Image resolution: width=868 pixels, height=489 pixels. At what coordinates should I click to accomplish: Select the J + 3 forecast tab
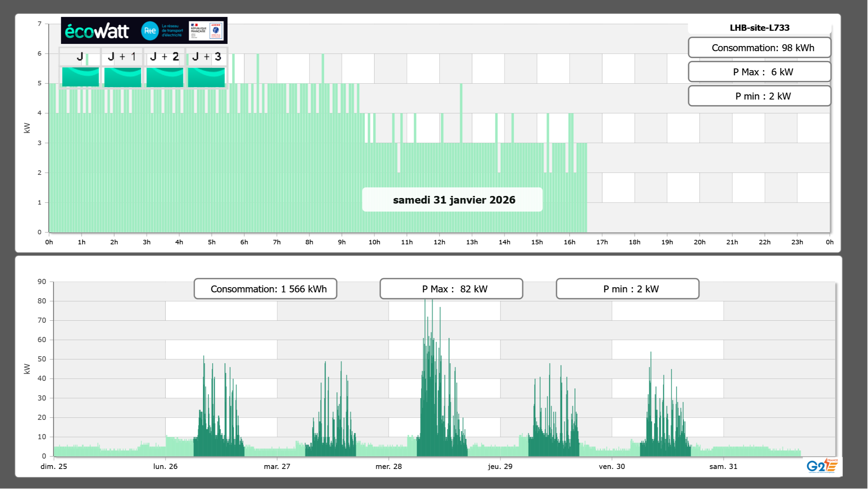(206, 57)
